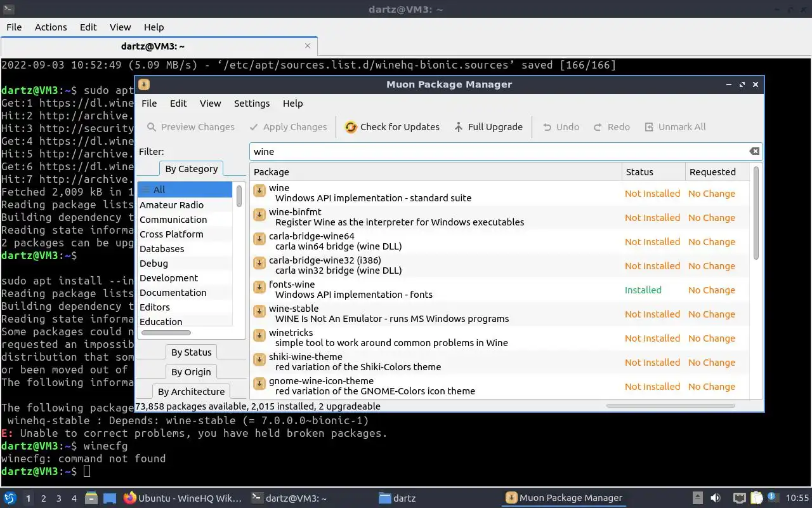Click the package icon beside wine-stable
The height and width of the screenshot is (508, 812).
pyautogui.click(x=259, y=312)
